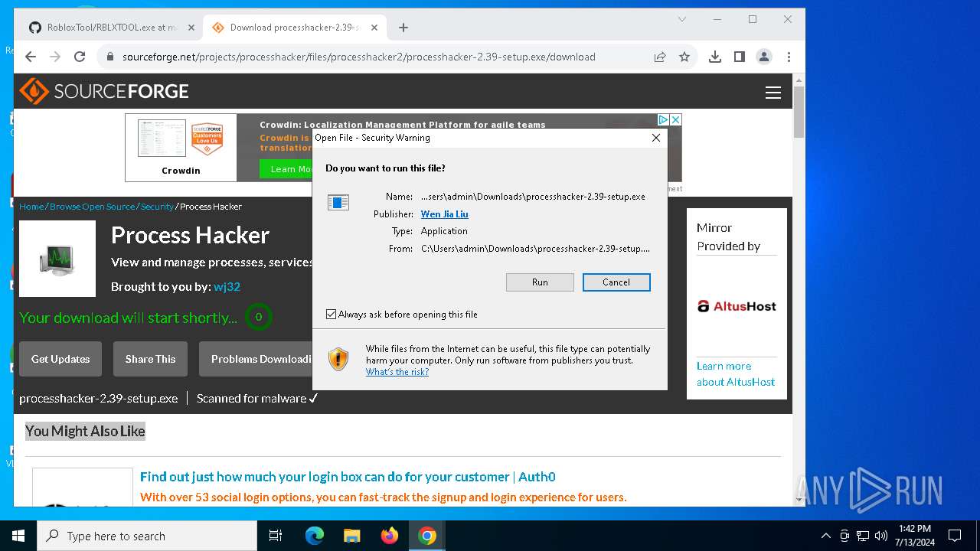Click the Chrome forward arrow
This screenshot has width=980, height=551.
[x=55, y=57]
